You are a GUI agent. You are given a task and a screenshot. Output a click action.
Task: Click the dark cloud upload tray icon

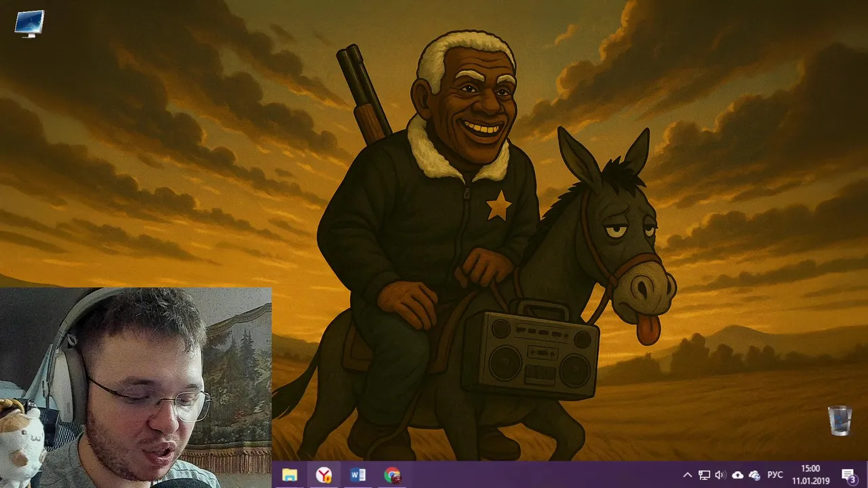tap(738, 475)
